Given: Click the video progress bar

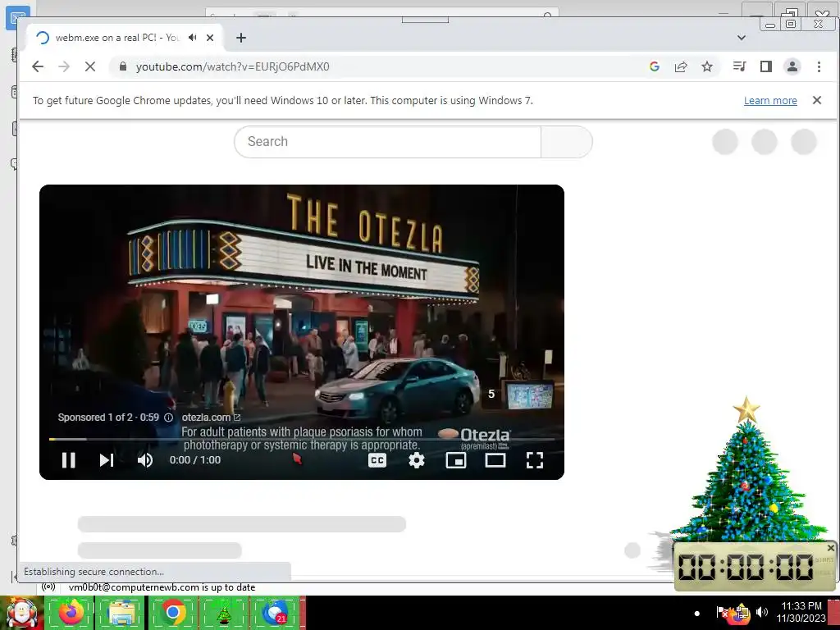Looking at the screenshot, I should tap(302, 440).
